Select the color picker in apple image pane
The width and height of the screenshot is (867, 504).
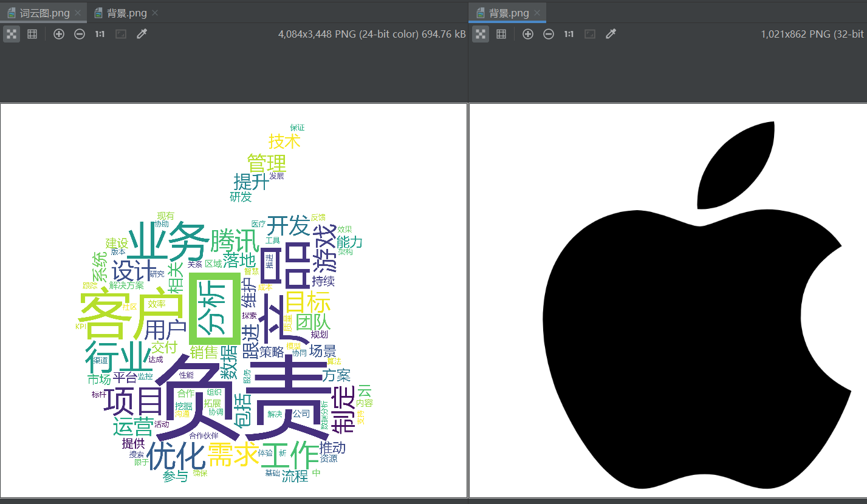point(611,34)
